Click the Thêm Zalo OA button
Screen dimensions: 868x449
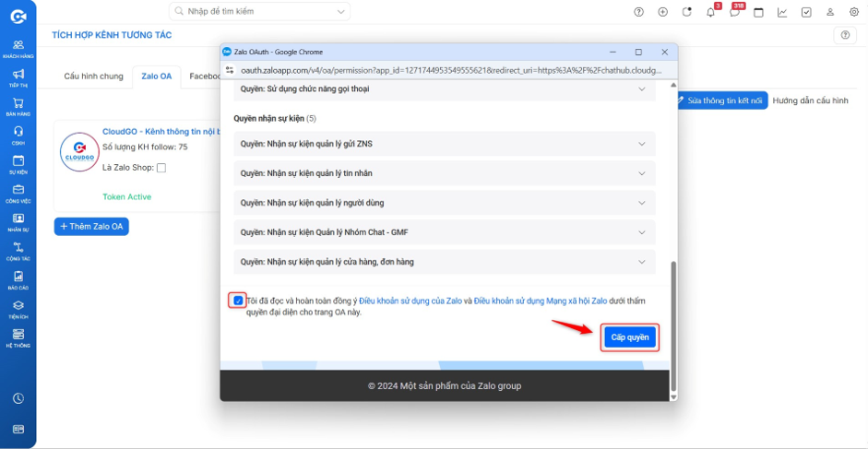pos(91,227)
